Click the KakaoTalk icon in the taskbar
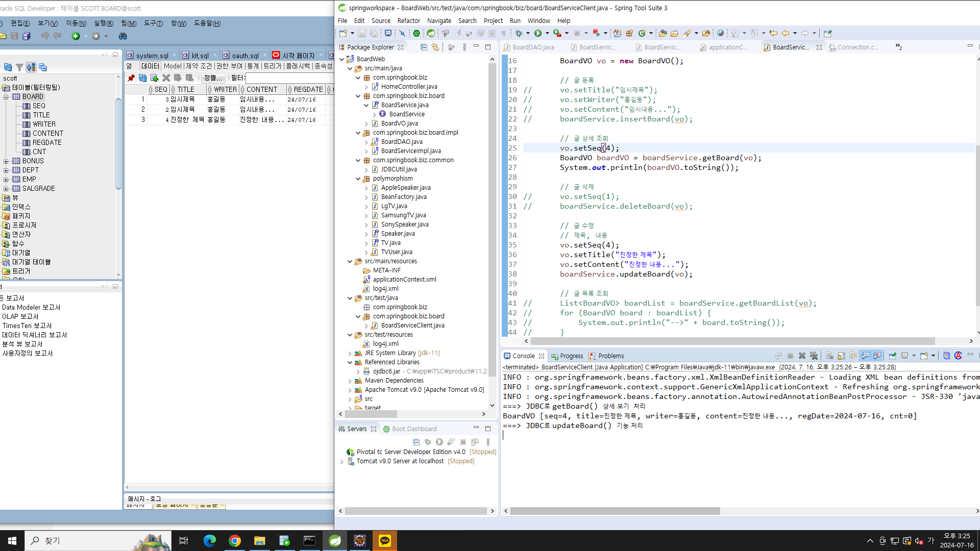The image size is (980, 551). point(384,541)
